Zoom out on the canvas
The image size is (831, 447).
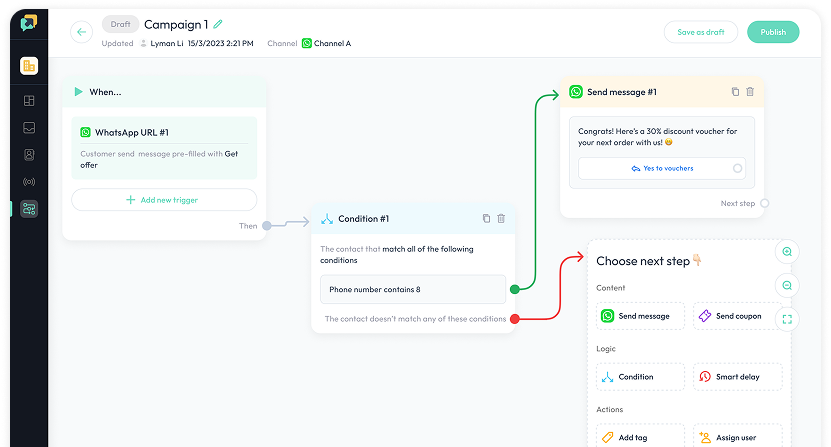[x=787, y=286]
